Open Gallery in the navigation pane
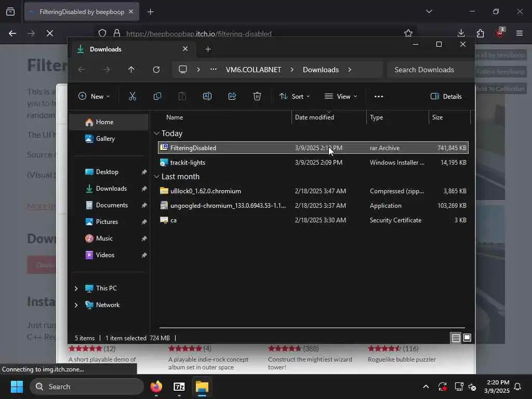The image size is (532, 399). 109,139
